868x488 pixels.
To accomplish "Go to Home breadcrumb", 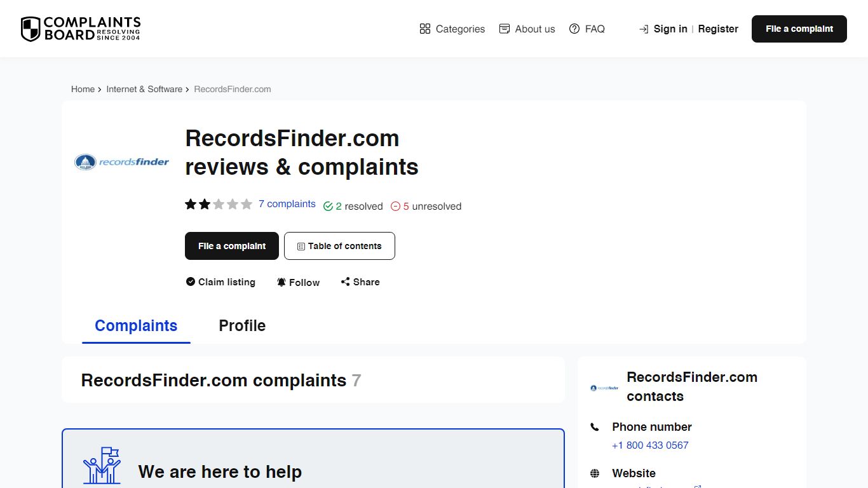I will click(83, 90).
